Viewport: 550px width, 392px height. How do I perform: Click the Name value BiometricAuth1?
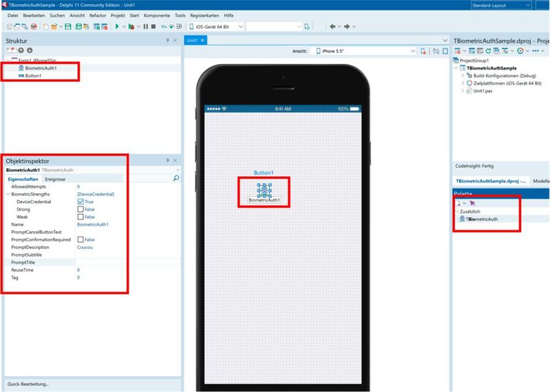(93, 225)
